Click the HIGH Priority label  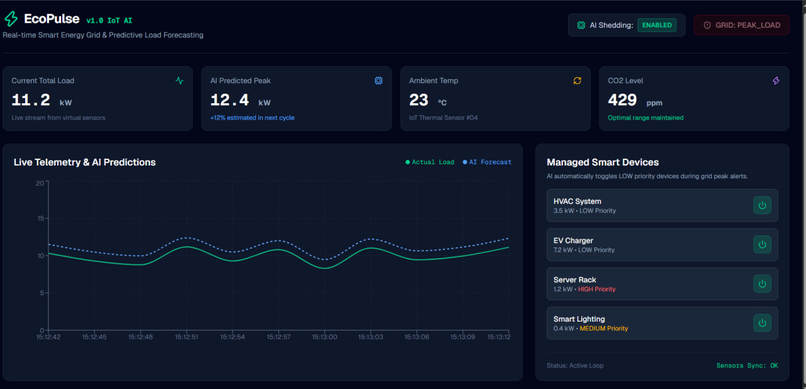(x=597, y=289)
